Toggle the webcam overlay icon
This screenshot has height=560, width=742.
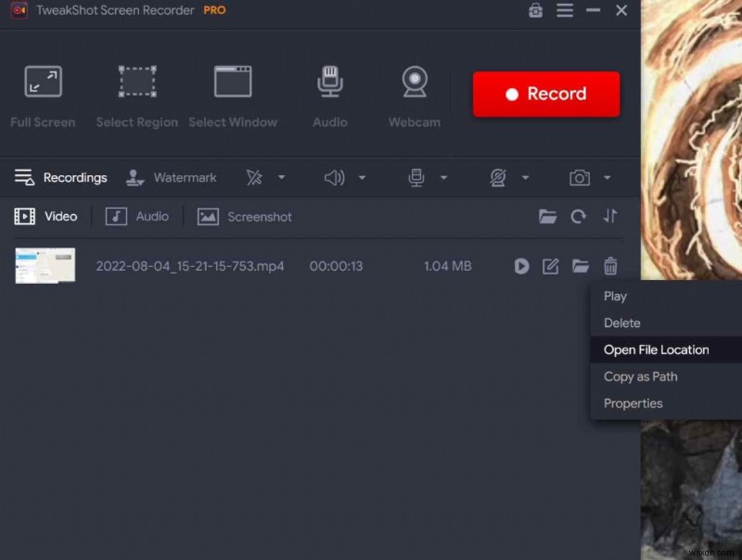click(x=500, y=177)
